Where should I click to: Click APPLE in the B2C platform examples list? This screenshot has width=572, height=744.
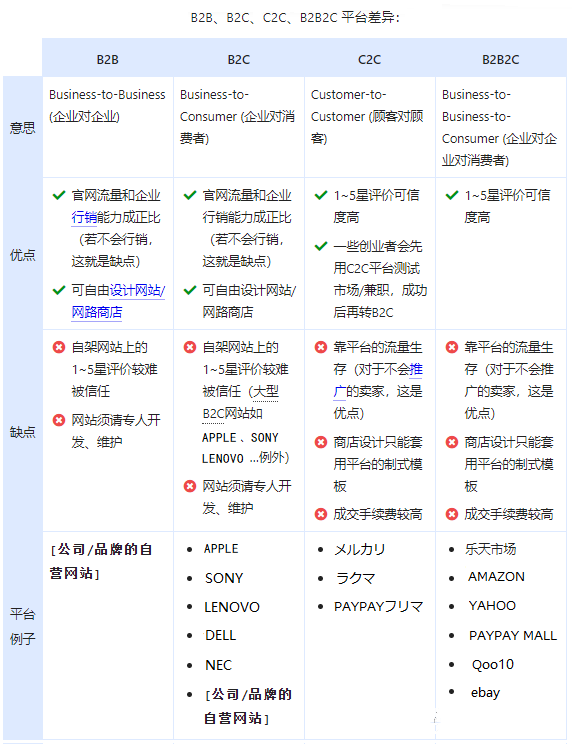(221, 549)
